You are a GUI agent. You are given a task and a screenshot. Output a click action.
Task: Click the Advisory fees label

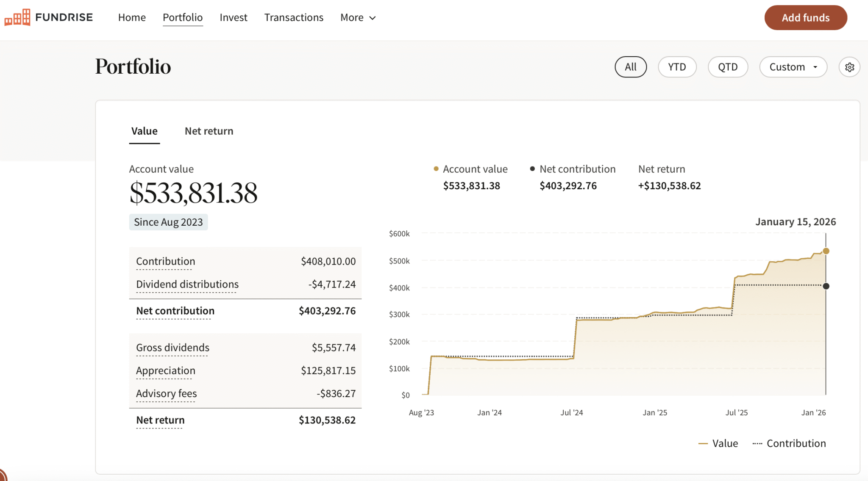[x=166, y=393]
